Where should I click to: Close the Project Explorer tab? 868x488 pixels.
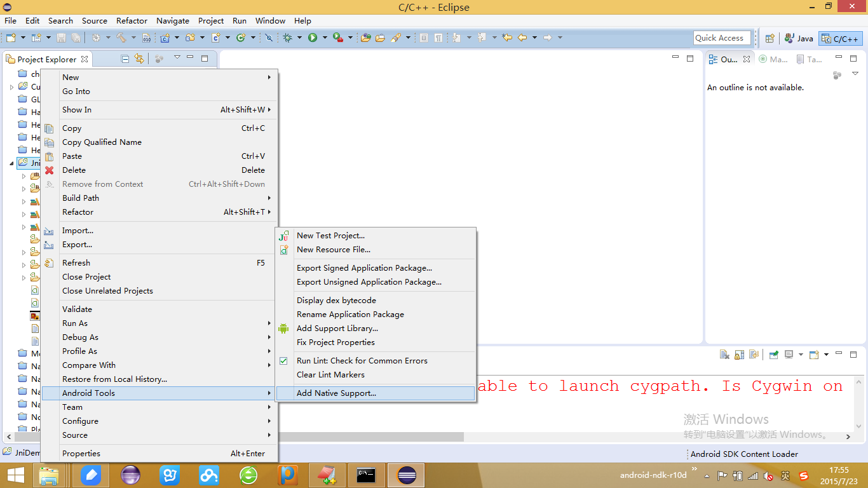(x=85, y=59)
